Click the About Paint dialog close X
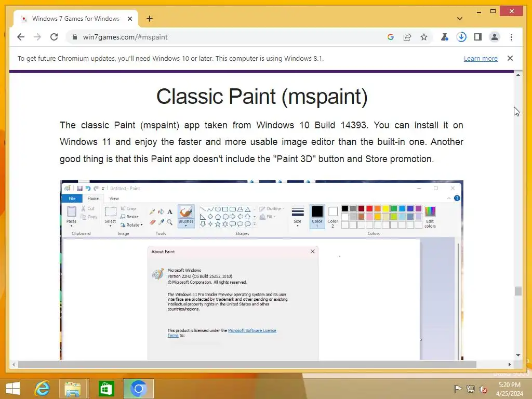 point(312,251)
